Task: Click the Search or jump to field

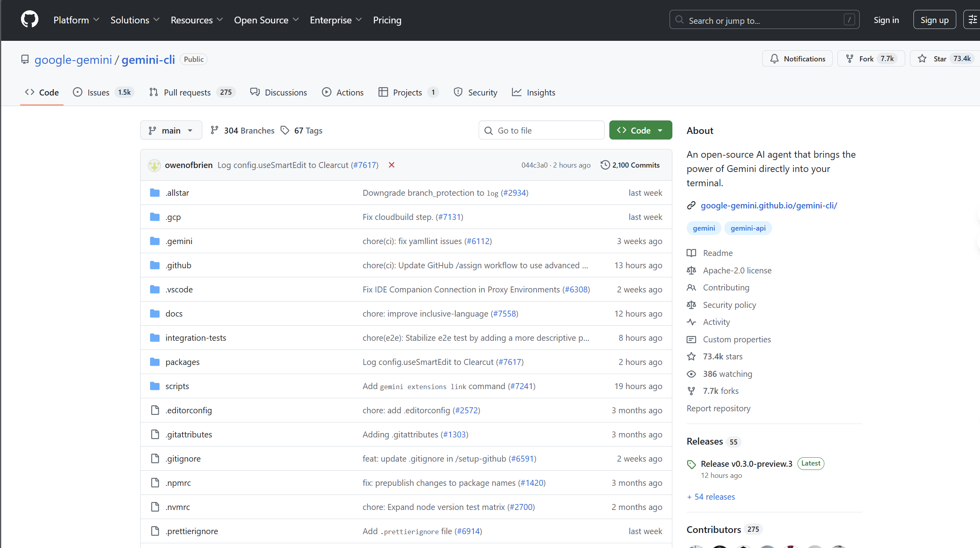Action: pyautogui.click(x=764, y=20)
